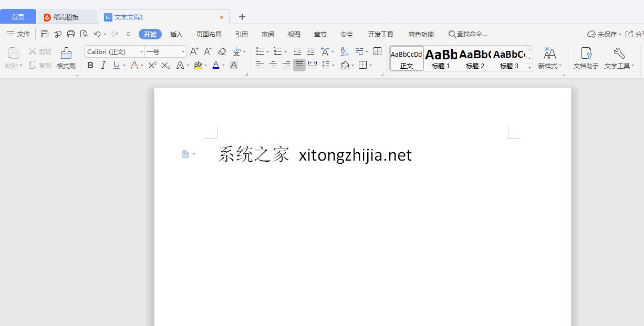The image size is (644, 326).
Task: Toggle justified alignment off
Action: pos(299,65)
